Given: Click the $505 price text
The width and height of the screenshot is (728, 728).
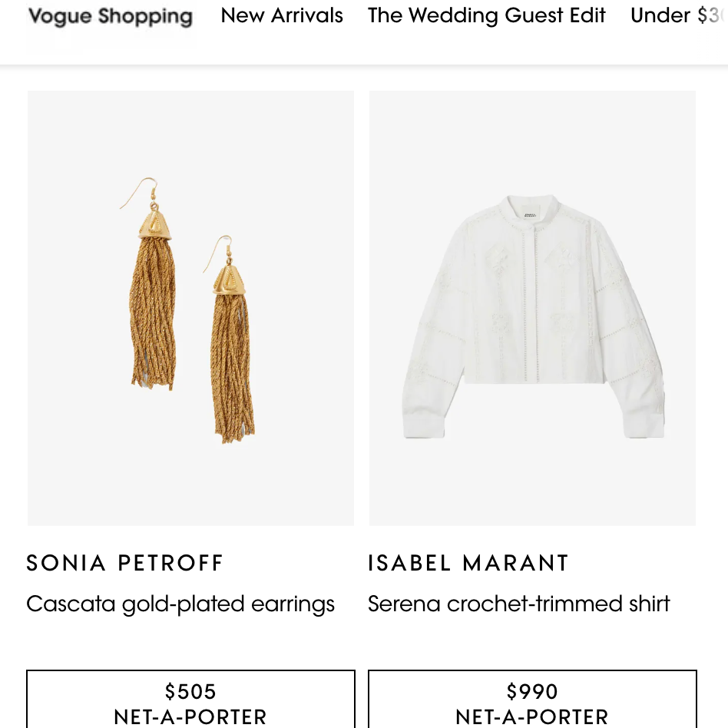Looking at the screenshot, I should pyautogui.click(x=190, y=691).
